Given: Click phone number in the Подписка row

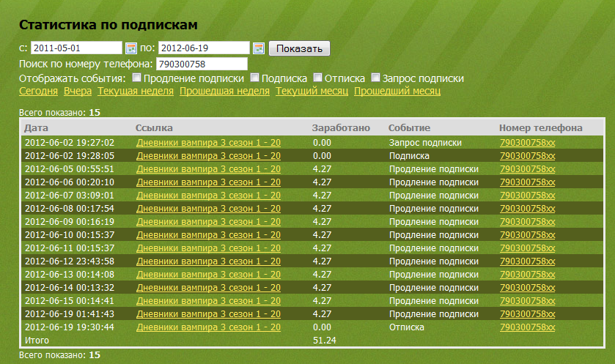Looking at the screenshot, I should (528, 156).
